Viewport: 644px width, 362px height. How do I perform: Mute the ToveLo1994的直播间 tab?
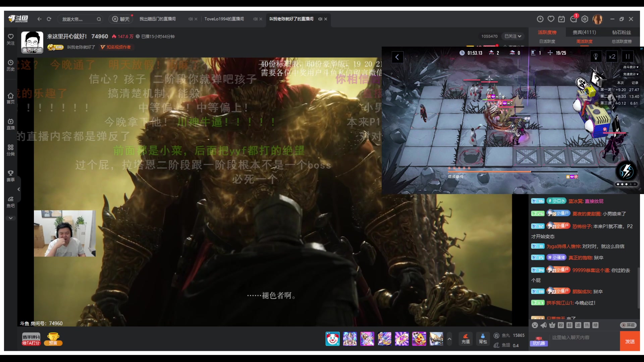point(255,19)
